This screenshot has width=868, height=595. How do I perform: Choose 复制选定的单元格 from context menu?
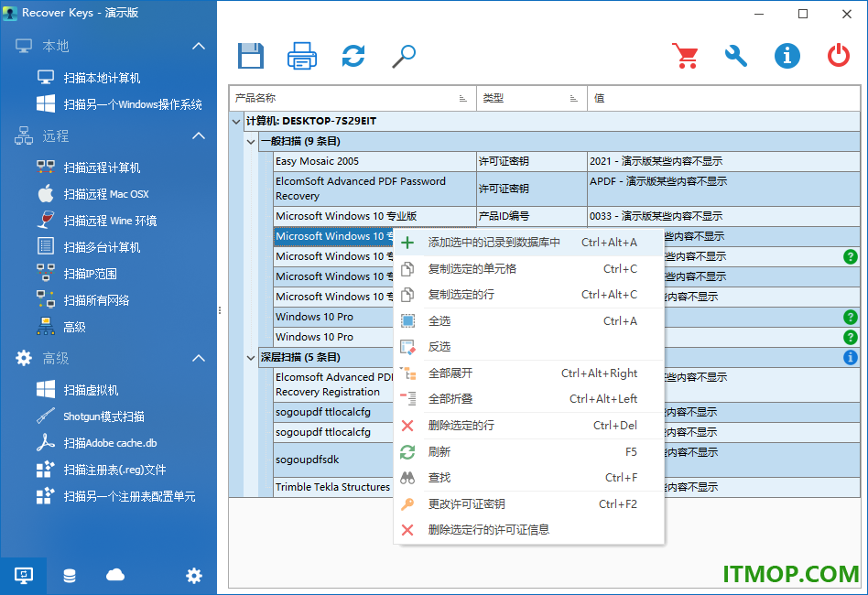point(528,269)
